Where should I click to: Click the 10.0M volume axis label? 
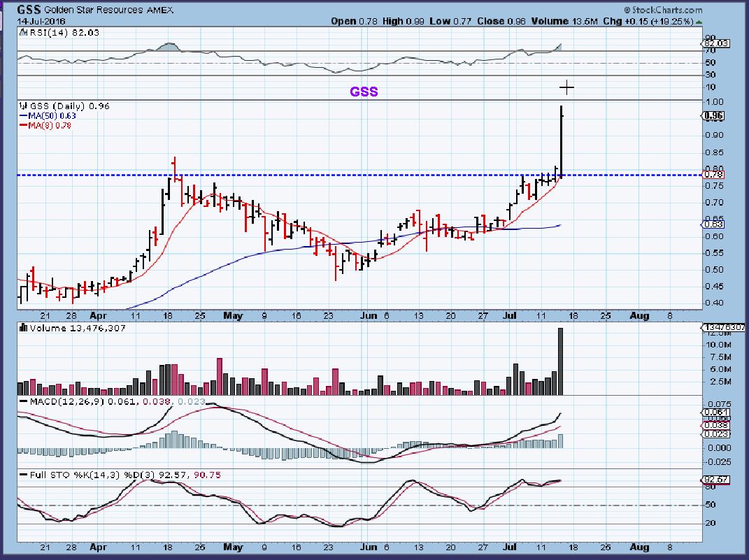(x=718, y=345)
